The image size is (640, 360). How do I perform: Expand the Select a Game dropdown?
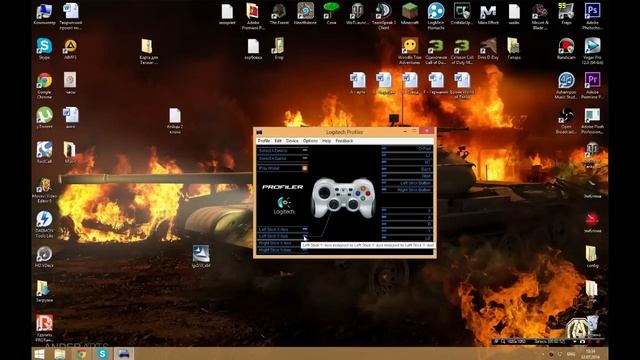pos(305,158)
